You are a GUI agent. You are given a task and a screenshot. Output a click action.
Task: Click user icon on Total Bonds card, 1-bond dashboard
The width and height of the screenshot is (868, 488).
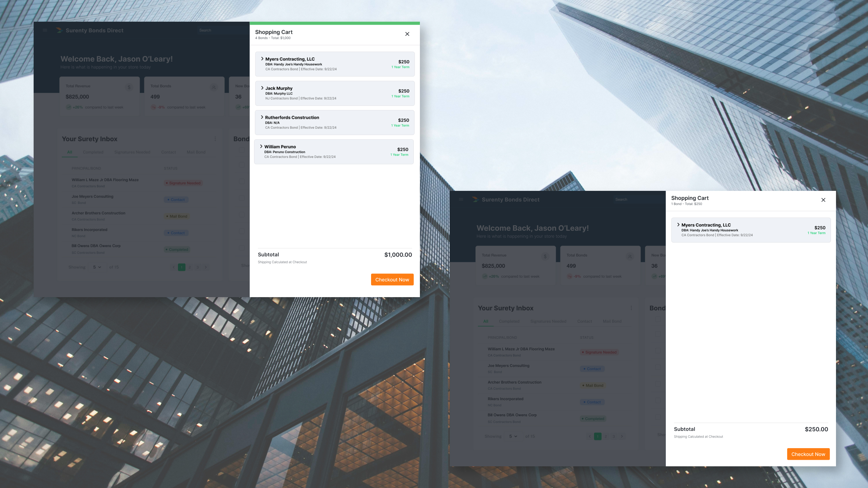coord(629,257)
